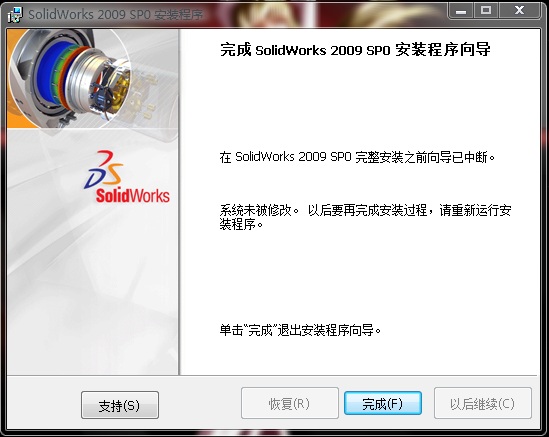Image resolution: width=549 pixels, height=437 pixels.
Task: Click the greyed-out 以后继续(C) button
Action: point(483,403)
